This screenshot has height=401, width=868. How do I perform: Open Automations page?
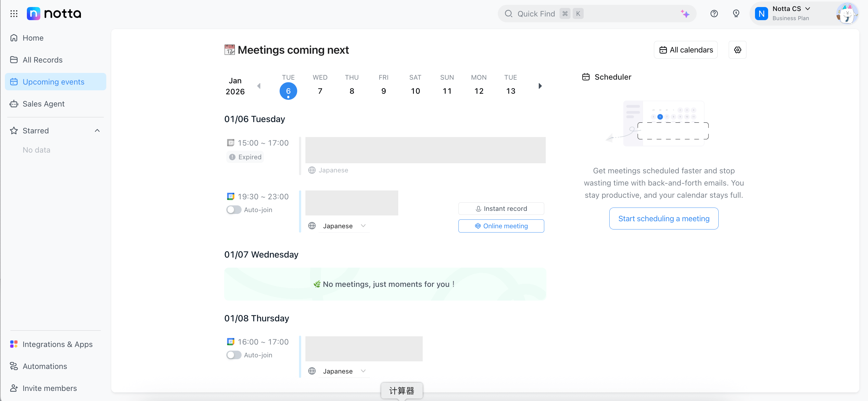[56, 366]
